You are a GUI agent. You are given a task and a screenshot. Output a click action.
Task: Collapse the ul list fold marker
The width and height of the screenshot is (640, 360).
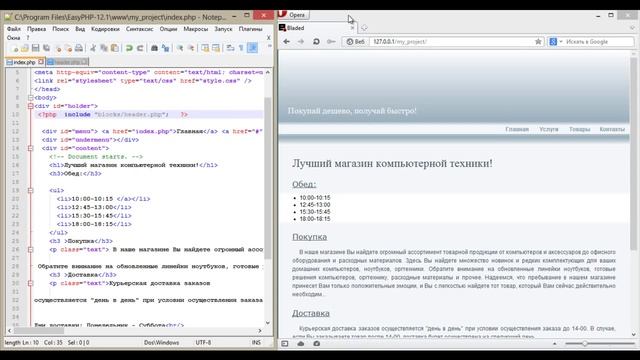pos(31,190)
